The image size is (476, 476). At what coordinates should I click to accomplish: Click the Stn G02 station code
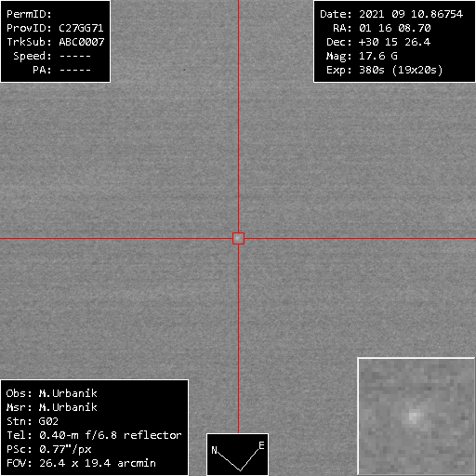pyautogui.click(x=33, y=421)
